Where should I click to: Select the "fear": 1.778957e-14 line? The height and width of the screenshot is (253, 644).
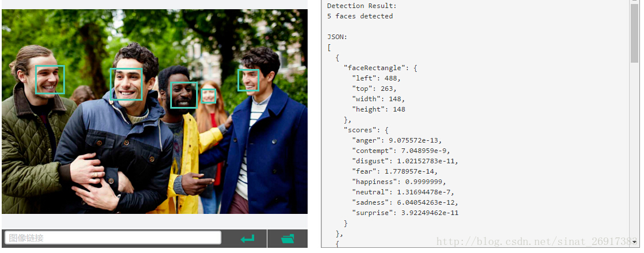[x=394, y=171]
